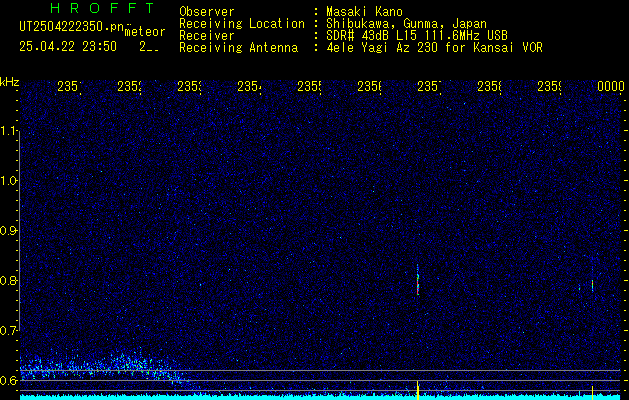The height and width of the screenshot is (400, 629).
Task: Click the cyan signal power strip at bottom
Action: click(320, 397)
